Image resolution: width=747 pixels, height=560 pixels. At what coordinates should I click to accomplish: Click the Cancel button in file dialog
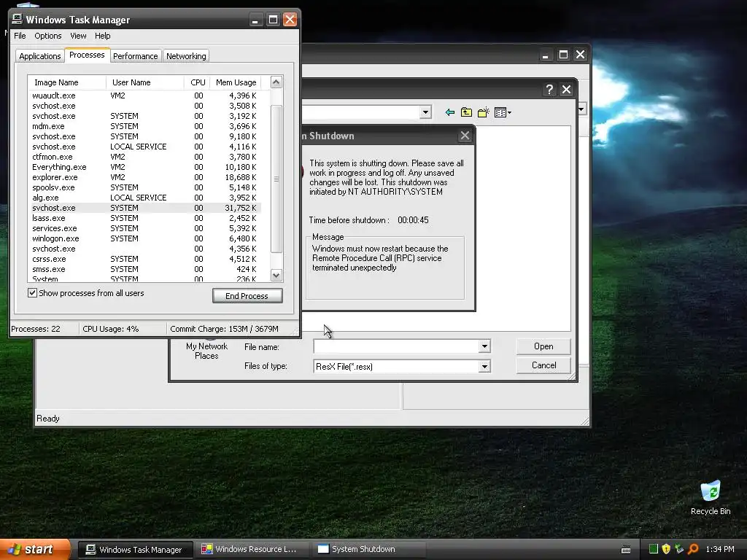[x=543, y=365]
